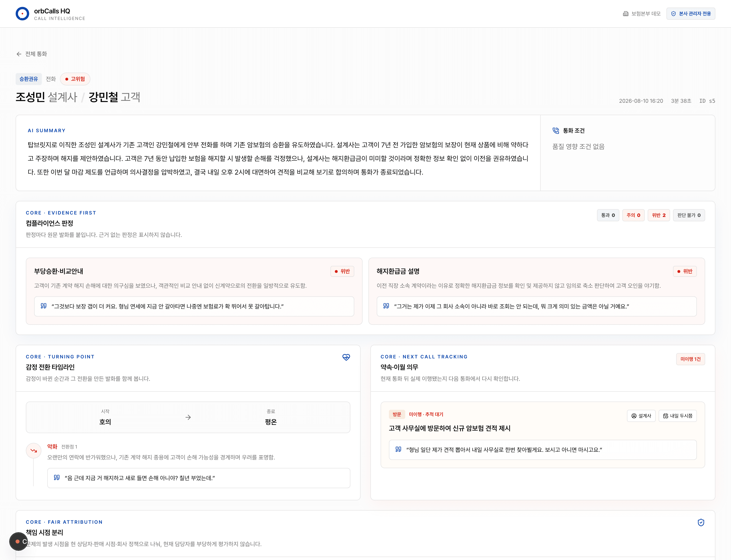Click the downward trend icon beside 악화
The height and width of the screenshot is (560, 731).
click(x=34, y=451)
